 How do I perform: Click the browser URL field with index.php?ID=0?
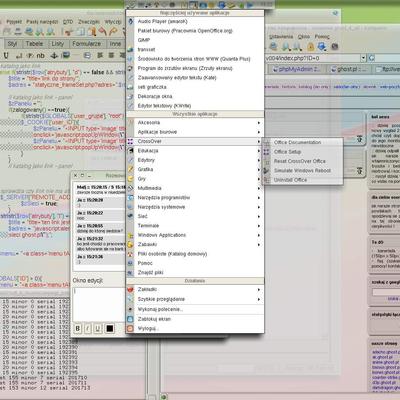[313, 58]
